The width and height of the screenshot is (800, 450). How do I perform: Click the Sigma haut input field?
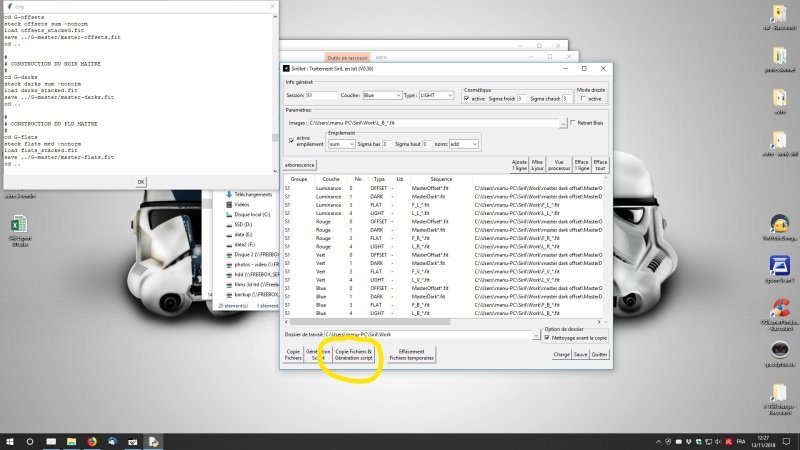pyautogui.click(x=427, y=144)
